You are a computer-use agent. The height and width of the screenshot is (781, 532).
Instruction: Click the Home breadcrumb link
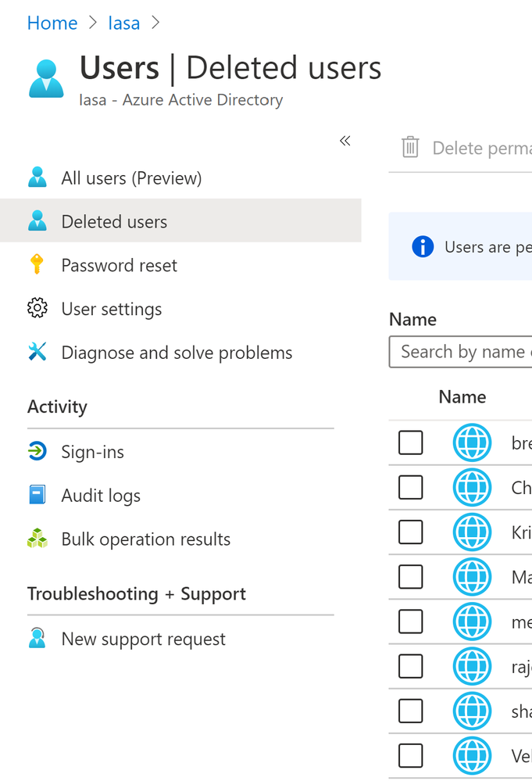point(52,23)
